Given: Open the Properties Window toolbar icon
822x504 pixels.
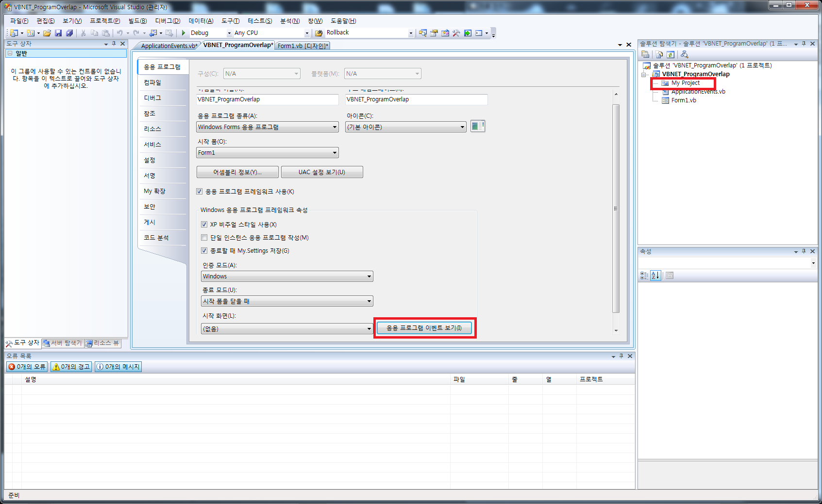Looking at the screenshot, I should pos(434,33).
